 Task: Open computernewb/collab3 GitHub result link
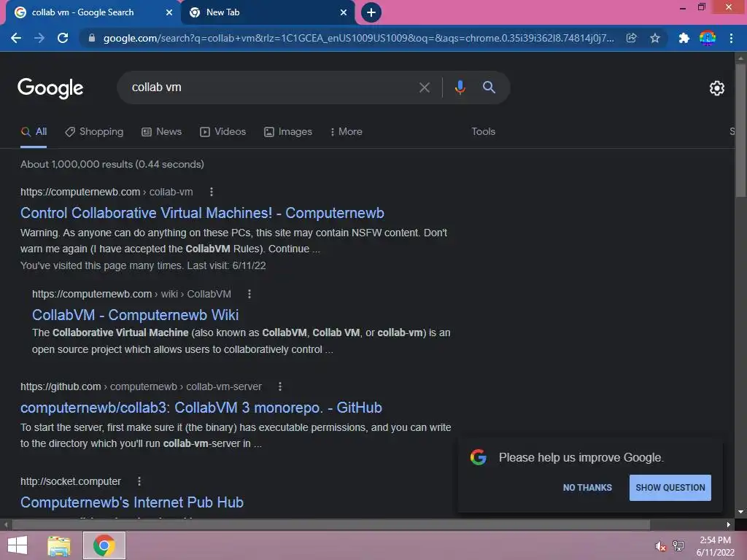[201, 408]
